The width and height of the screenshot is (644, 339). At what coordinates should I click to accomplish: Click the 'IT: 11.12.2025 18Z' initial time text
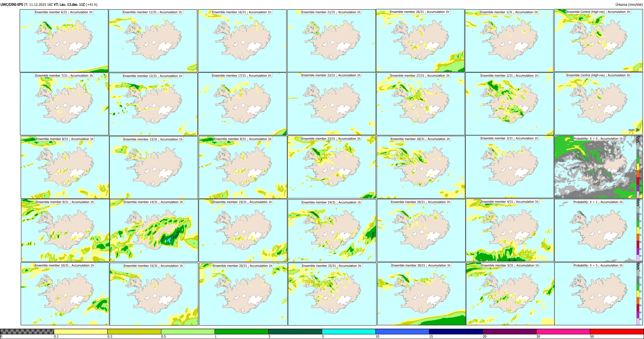tap(38, 4)
